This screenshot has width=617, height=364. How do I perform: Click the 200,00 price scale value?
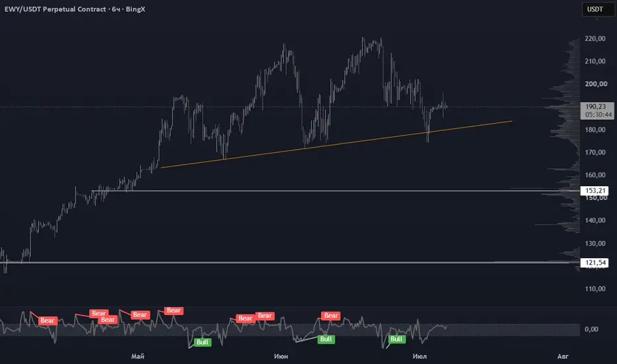coord(595,84)
